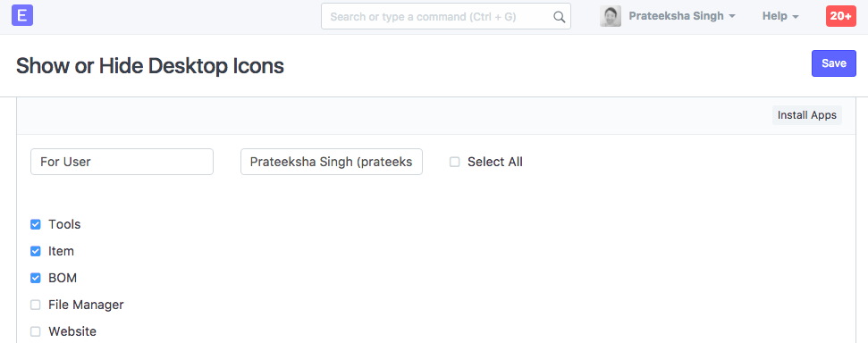
Task: Open the 20+ notifications badge
Action: pos(840,16)
